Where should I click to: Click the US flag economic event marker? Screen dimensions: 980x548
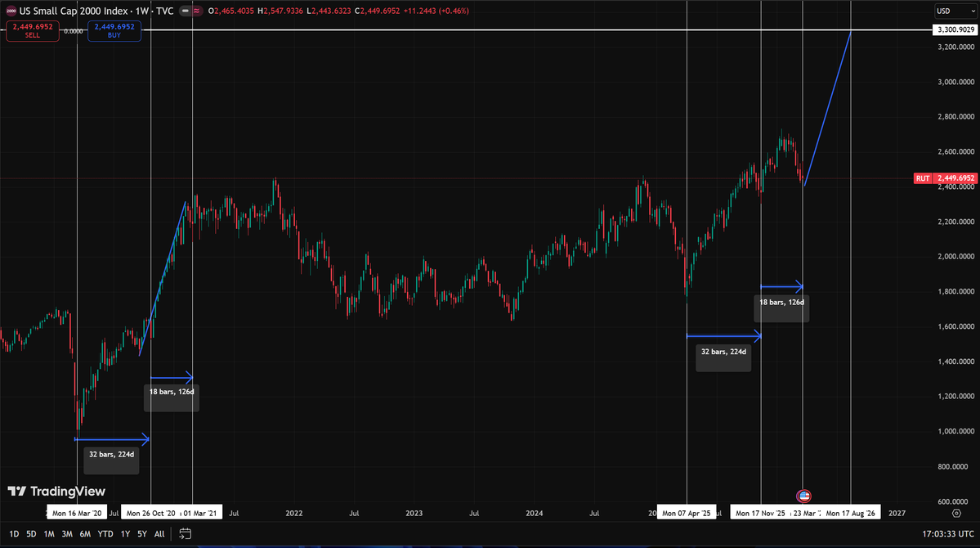click(803, 496)
